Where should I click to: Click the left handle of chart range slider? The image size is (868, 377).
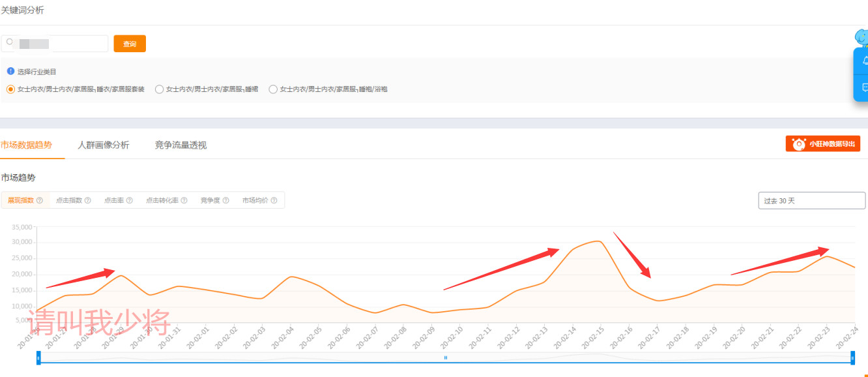(x=38, y=357)
